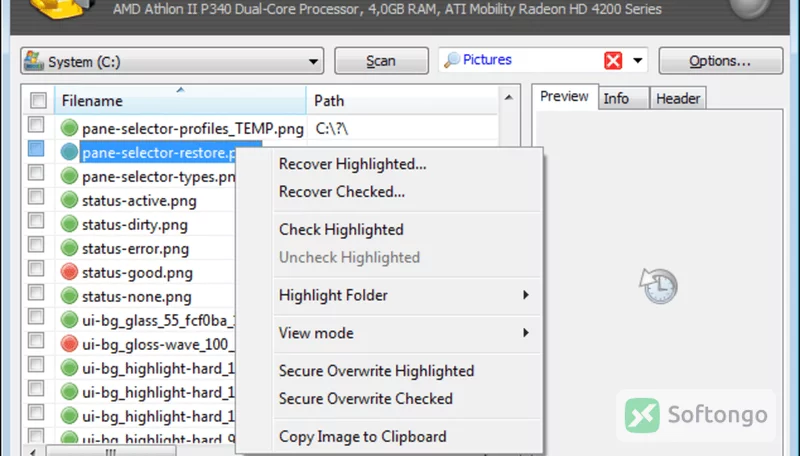Screen dimensions: 800x456
Task: Open the filter dropdown arrow next to Pictures
Action: coord(638,61)
